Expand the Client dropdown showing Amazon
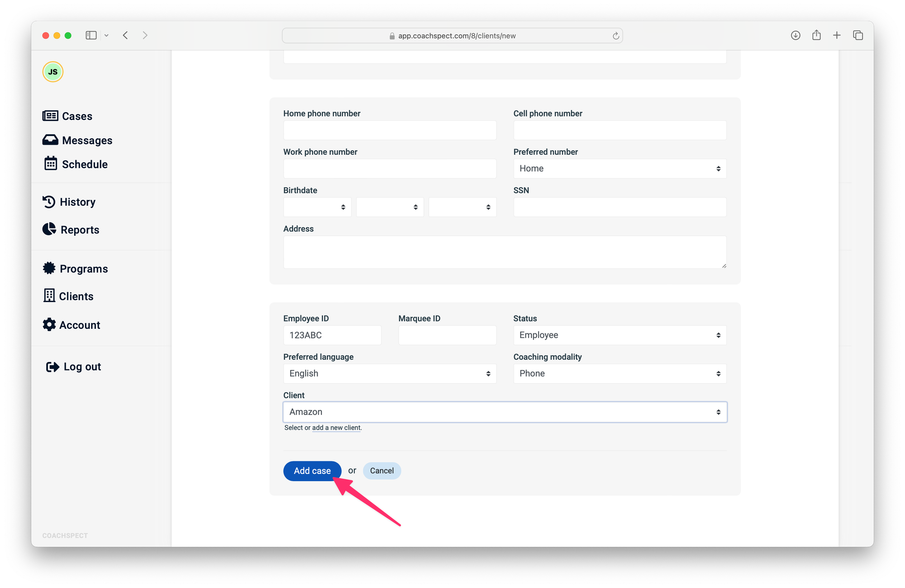This screenshot has width=905, height=588. [505, 412]
